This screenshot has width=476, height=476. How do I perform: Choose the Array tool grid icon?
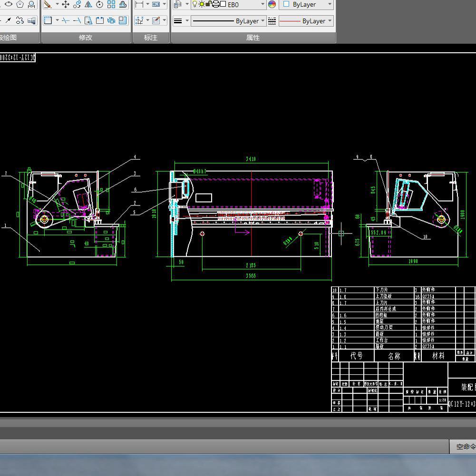click(x=111, y=4)
